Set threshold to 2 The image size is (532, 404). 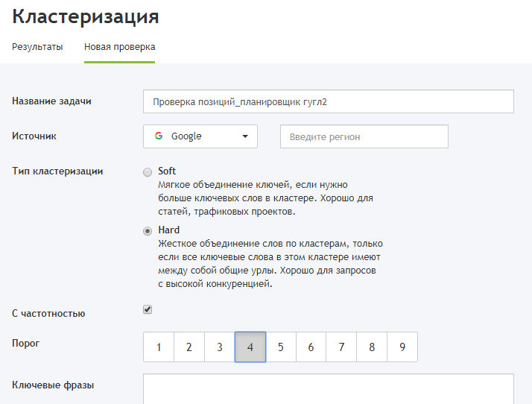[x=189, y=347]
